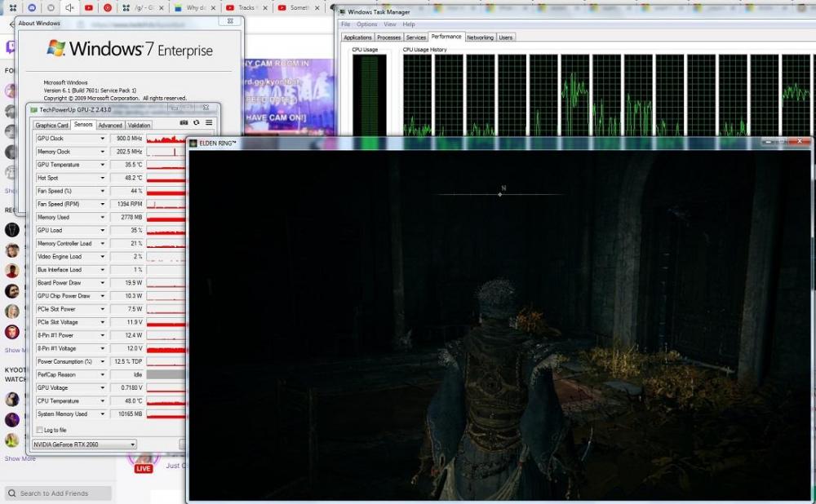Screen dimensions: 816x504
Task: Click the Search to Add Friends field
Action: click(57, 493)
